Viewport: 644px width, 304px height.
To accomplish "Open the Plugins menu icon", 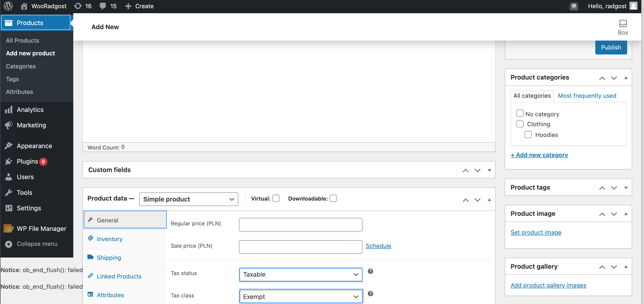I will click(9, 161).
